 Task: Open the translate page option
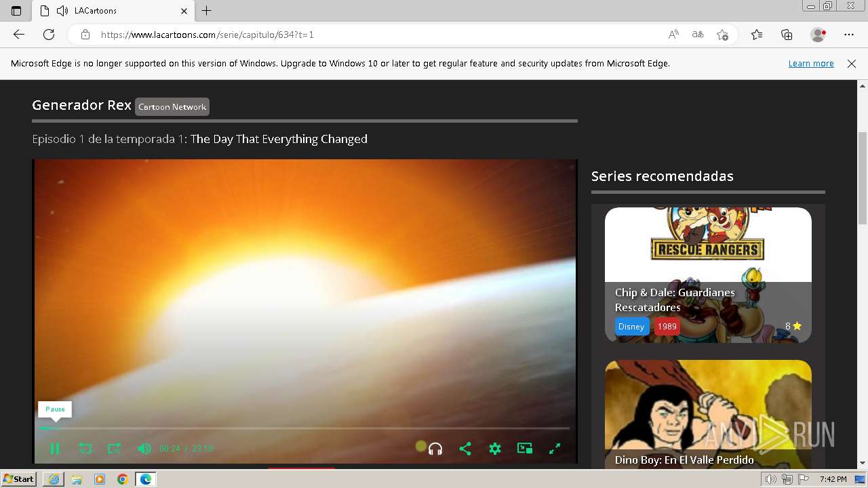698,35
